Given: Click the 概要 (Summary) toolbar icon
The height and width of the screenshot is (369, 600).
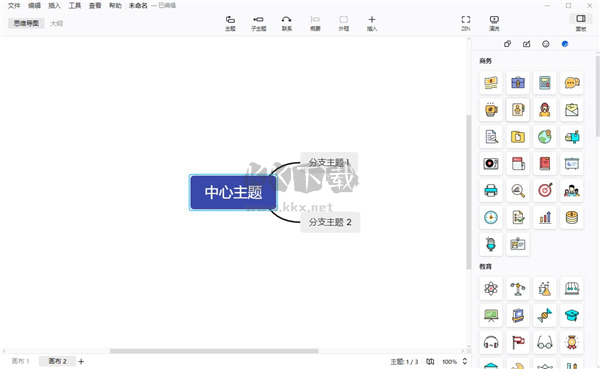Looking at the screenshot, I should (x=315, y=23).
